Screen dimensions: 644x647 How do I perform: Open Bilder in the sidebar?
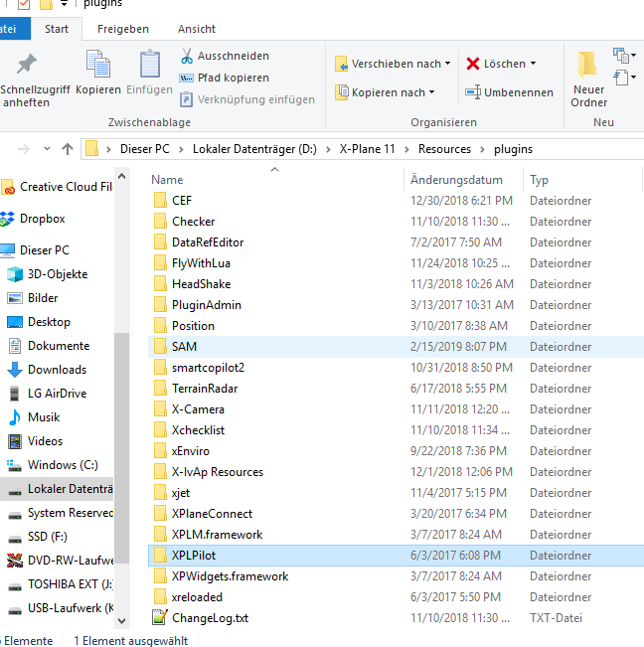coord(34,298)
